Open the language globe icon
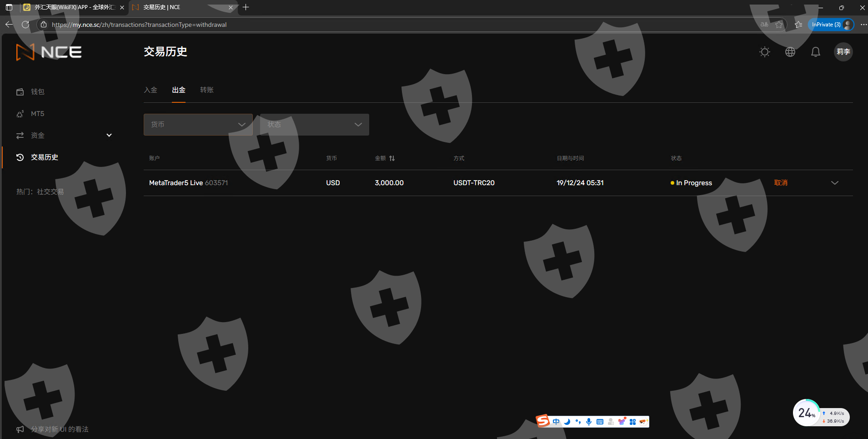 (790, 52)
